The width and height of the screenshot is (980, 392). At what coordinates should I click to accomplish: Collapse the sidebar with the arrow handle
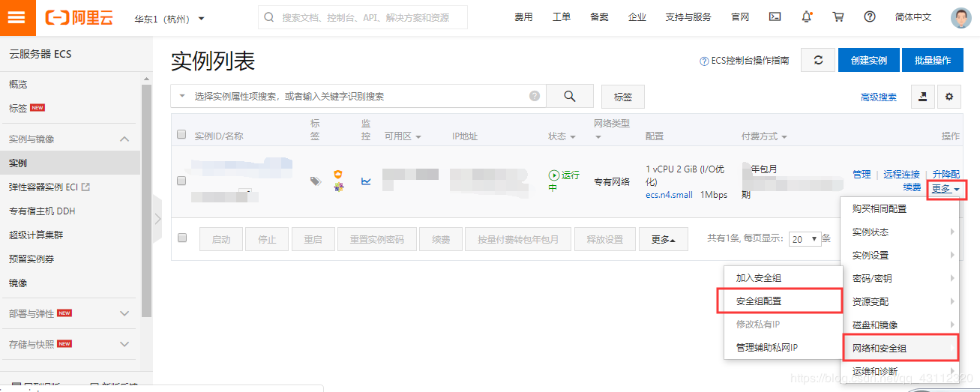click(x=157, y=219)
